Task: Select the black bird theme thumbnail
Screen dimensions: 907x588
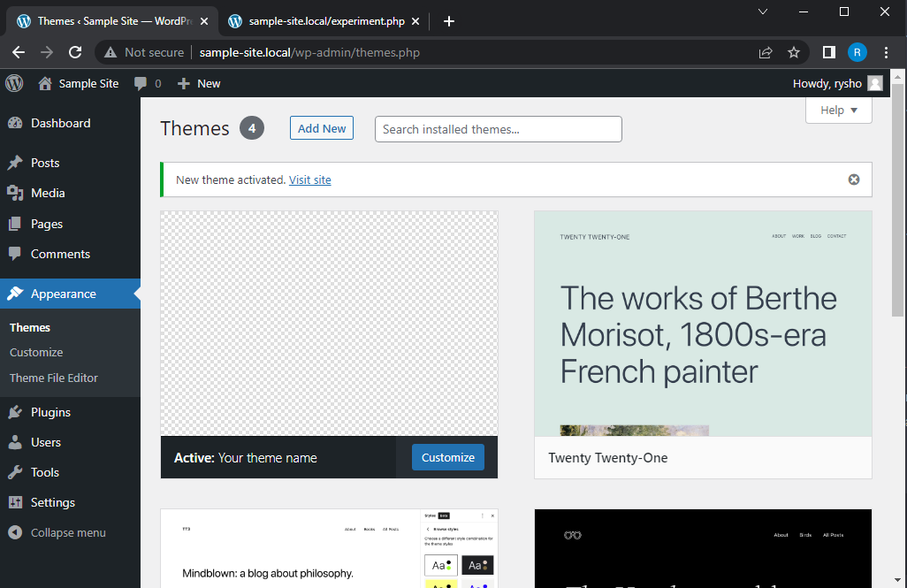Action: [703, 548]
